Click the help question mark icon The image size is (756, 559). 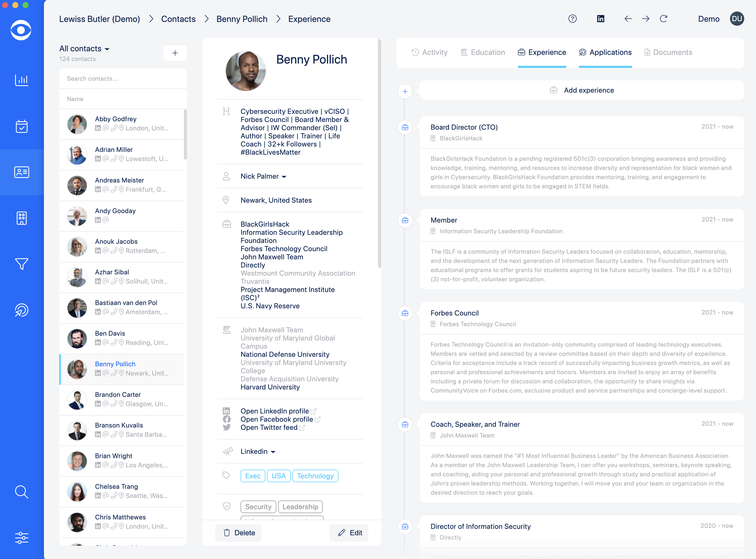tap(572, 19)
